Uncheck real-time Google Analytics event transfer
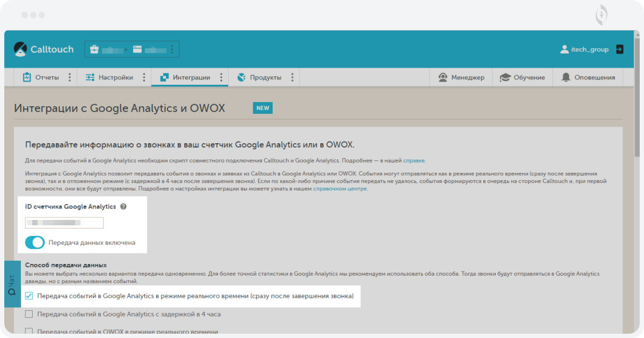Screen dimensions: 644x338 pyautogui.click(x=29, y=296)
